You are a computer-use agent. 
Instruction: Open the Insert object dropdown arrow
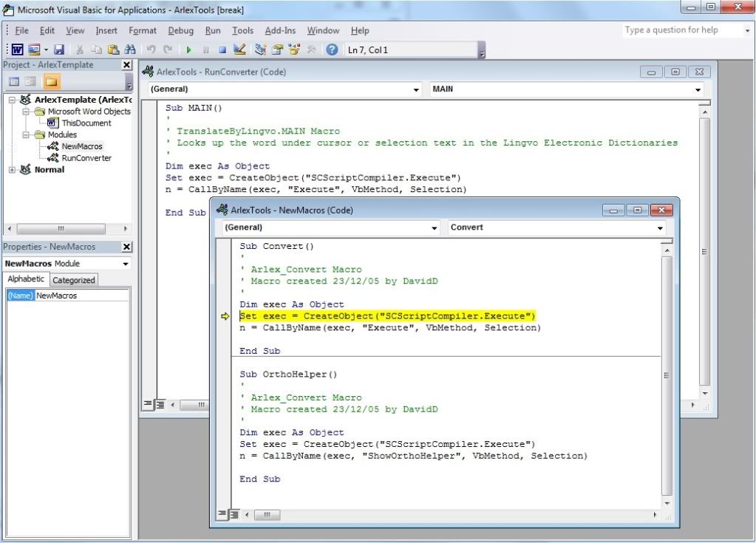tap(46, 49)
